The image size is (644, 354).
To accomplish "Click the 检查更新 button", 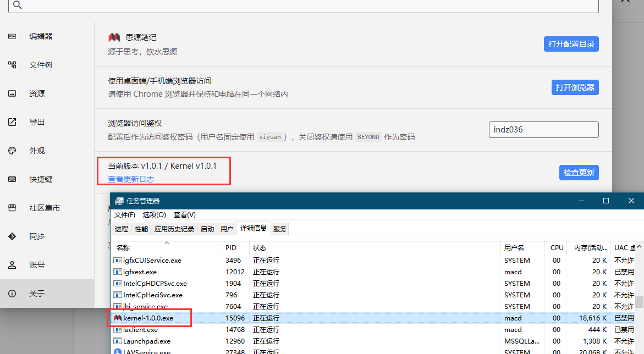I will click(579, 173).
